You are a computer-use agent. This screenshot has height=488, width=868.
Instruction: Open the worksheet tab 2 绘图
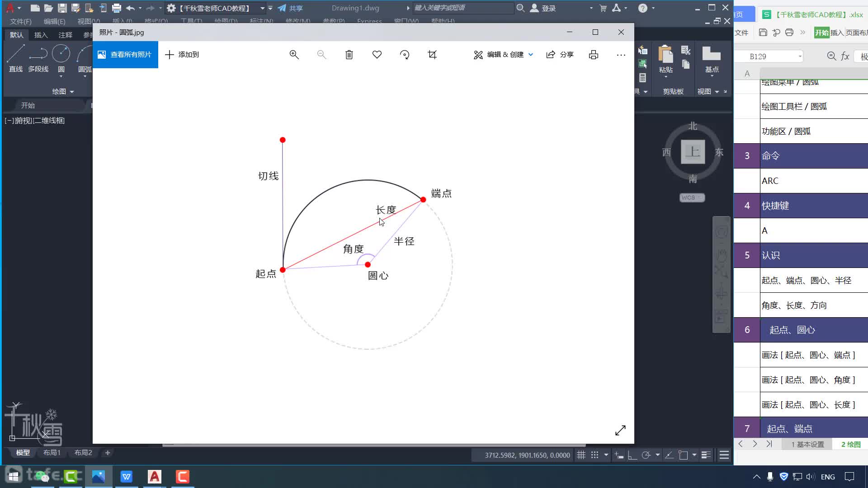tap(851, 445)
